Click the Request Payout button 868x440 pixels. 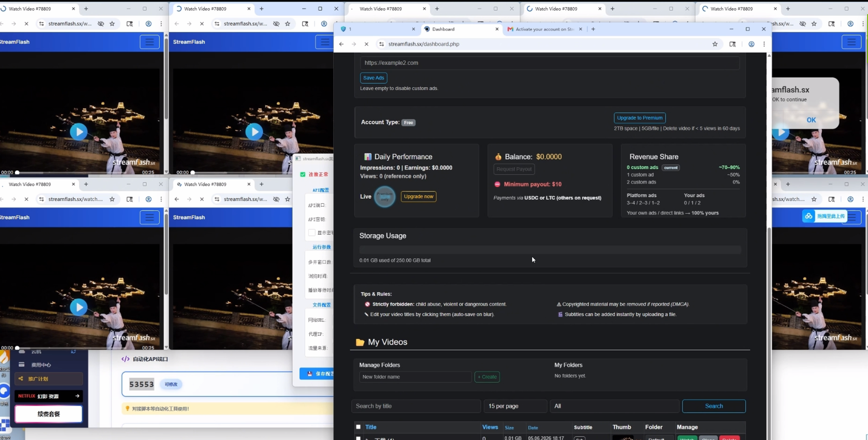pos(514,169)
